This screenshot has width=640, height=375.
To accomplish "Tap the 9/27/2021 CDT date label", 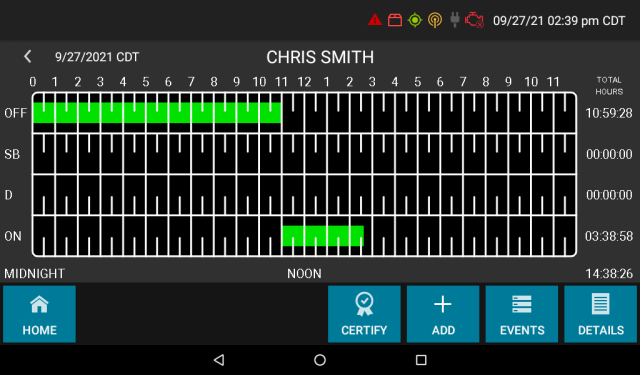I will click(97, 57).
